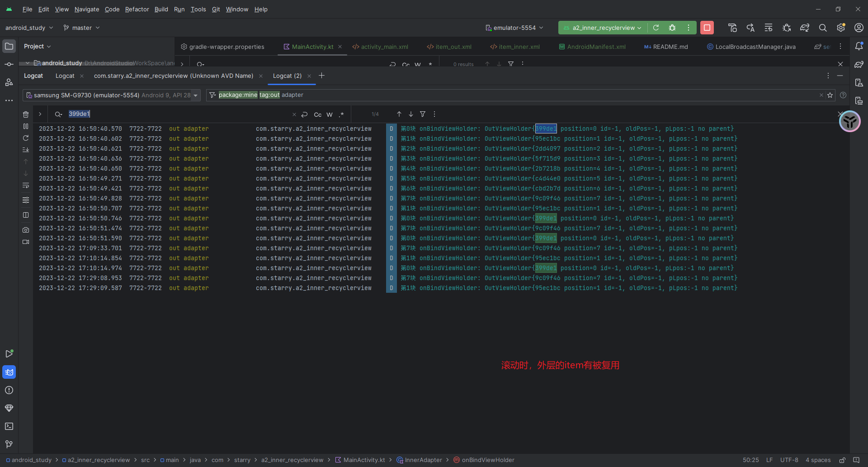Expand the search bar chevron

pyautogui.click(x=40, y=114)
